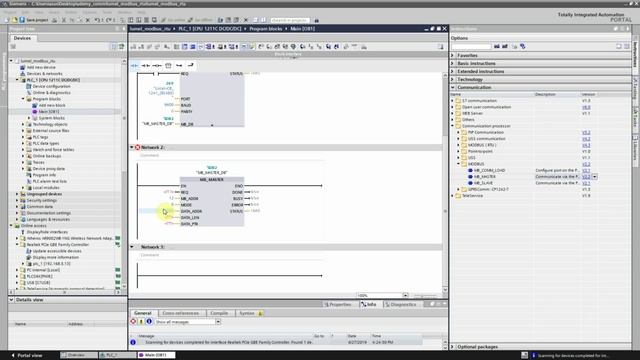The width and height of the screenshot is (640, 360).
Task: Open Device configuration under PLC_1
Action: [x=51, y=86]
